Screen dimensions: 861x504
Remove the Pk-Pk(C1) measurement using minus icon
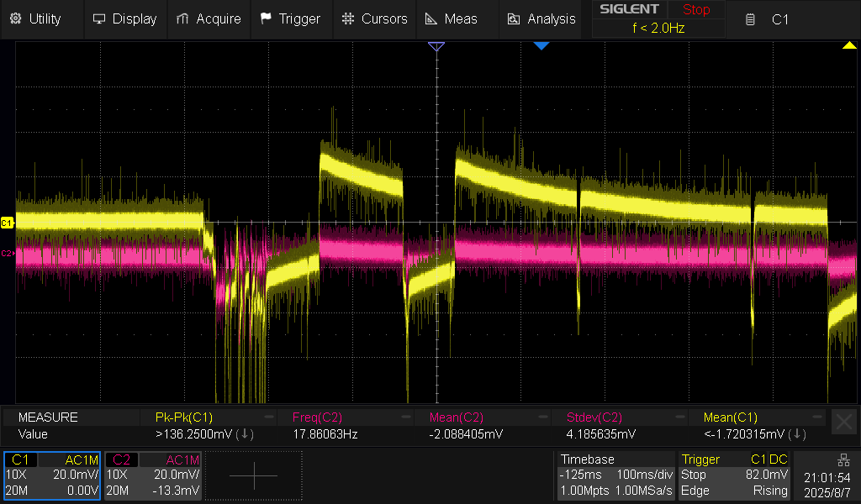(268, 417)
